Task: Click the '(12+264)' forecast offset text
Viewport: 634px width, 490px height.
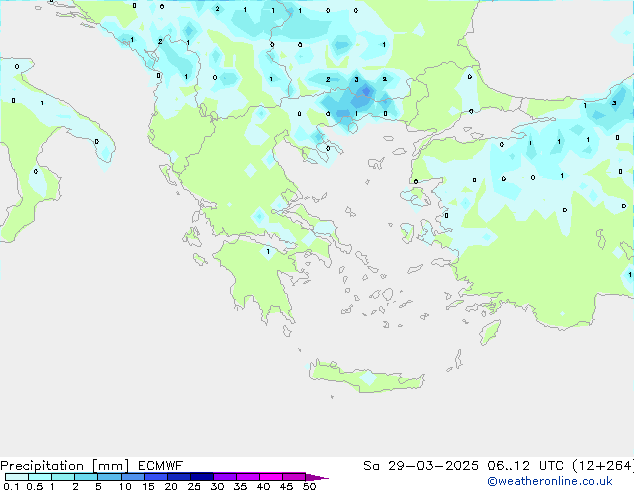Action: 603,466
